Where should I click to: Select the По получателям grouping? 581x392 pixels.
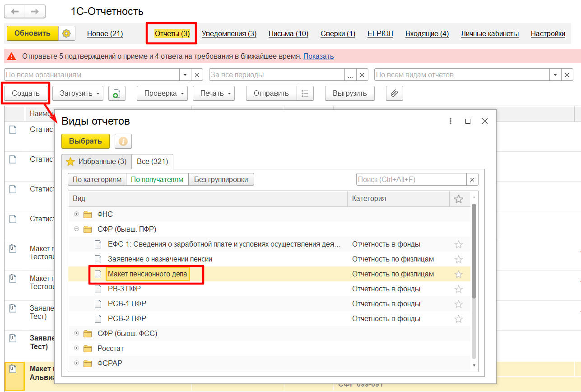[x=157, y=179]
